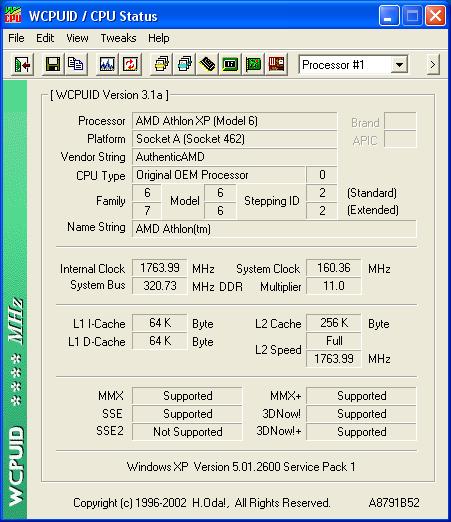Click the A8791B52 code text
This screenshot has height=522, width=451.
point(394,503)
